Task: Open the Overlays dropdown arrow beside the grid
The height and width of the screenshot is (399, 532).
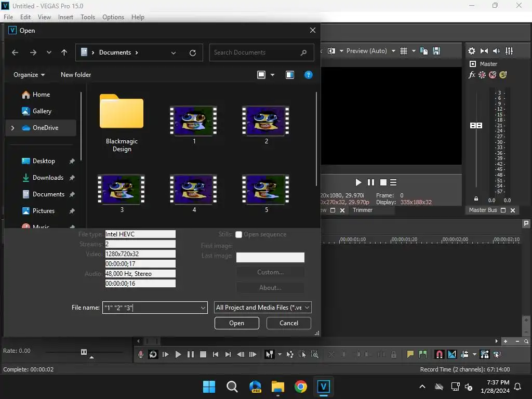Action: tap(414, 51)
